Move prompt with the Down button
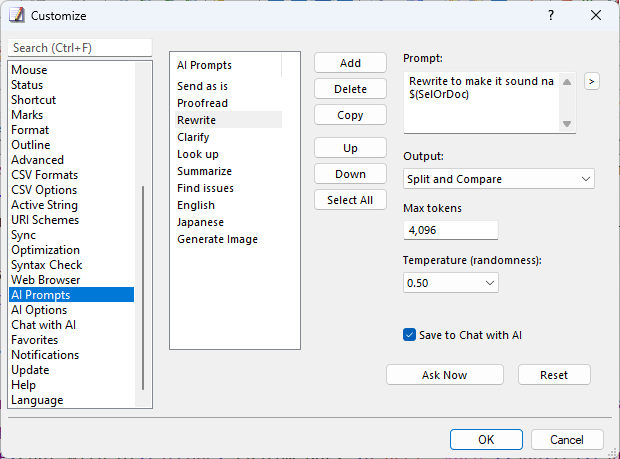The height and width of the screenshot is (459, 620). 350,174
